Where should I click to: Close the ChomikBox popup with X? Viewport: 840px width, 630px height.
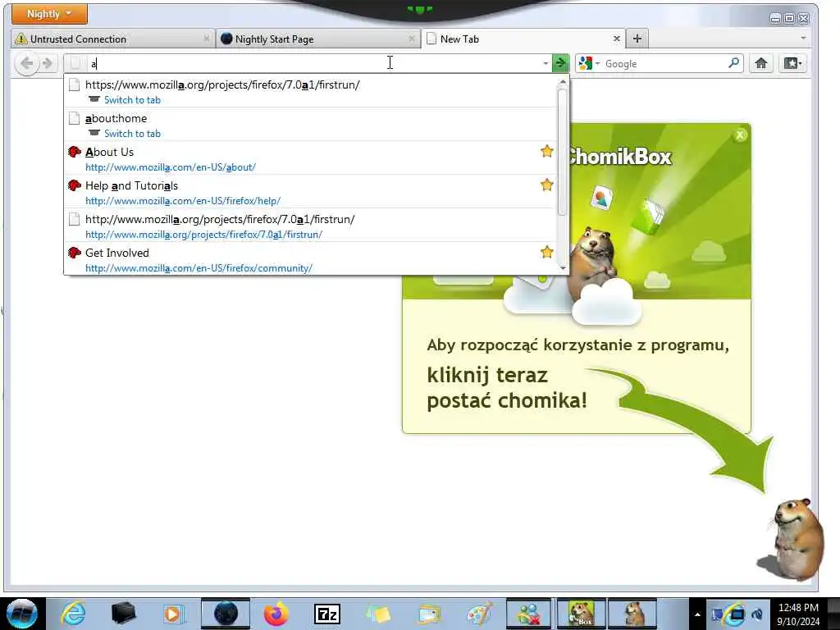[740, 135]
